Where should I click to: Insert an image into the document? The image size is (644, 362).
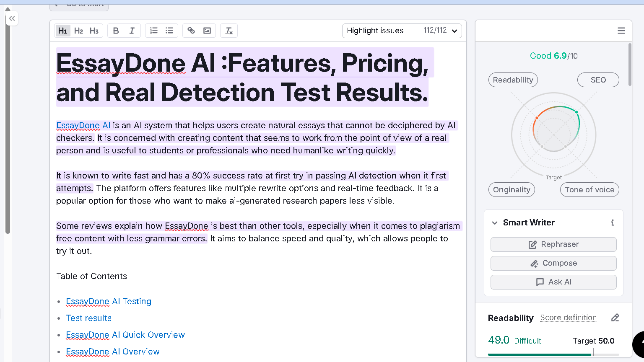click(207, 30)
